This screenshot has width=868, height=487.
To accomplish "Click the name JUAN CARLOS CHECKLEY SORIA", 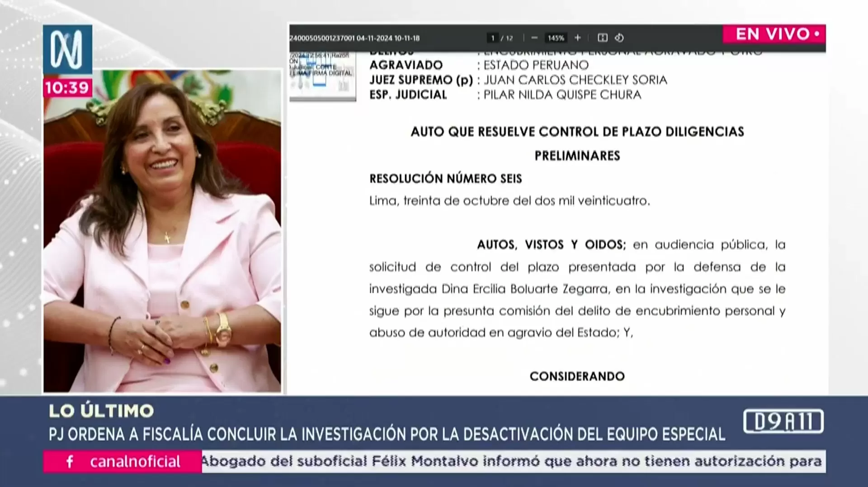I will click(576, 80).
